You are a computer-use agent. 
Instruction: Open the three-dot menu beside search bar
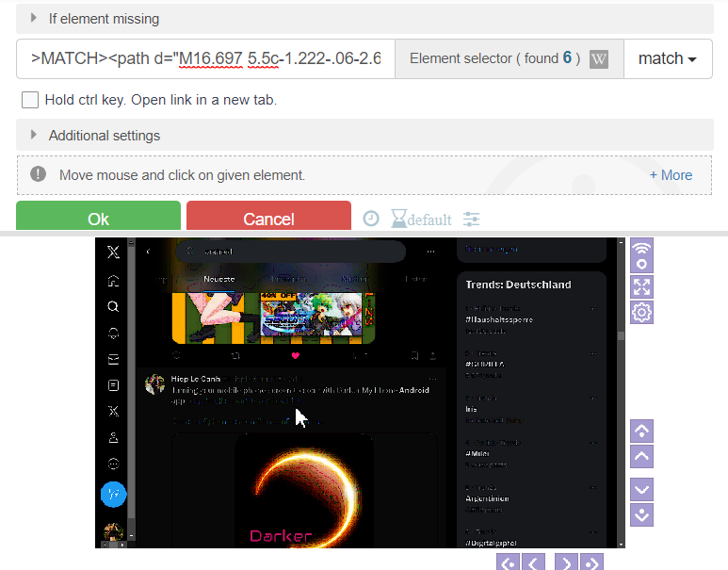tap(430, 252)
